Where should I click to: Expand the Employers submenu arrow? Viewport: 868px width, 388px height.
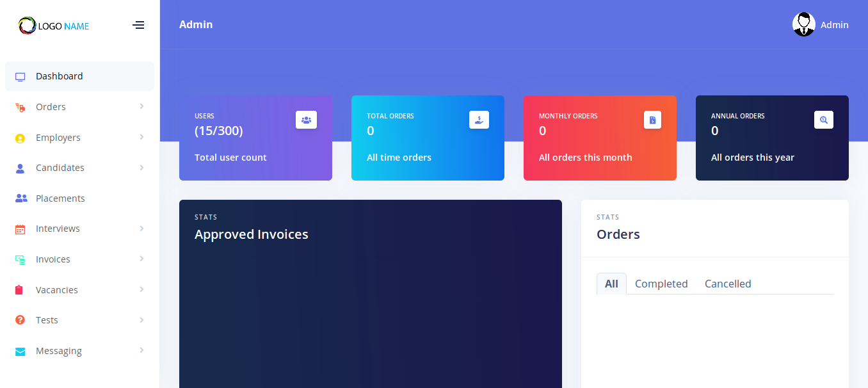141,137
